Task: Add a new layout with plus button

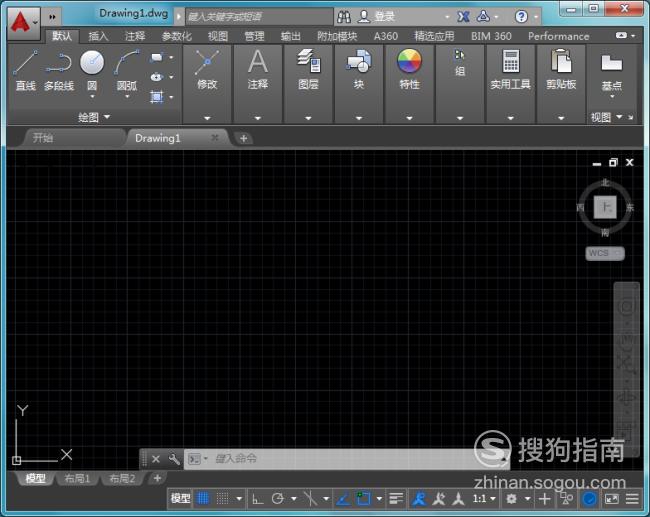Action: click(157, 478)
